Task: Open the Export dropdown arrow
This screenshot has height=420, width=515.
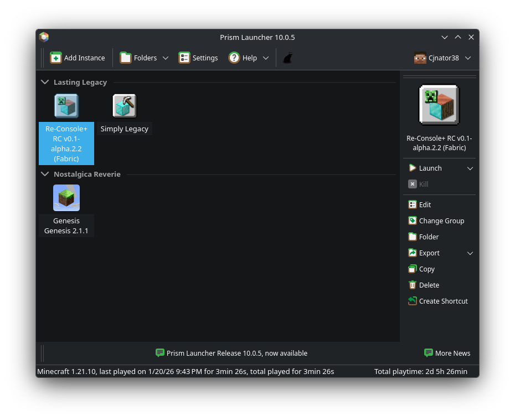Action: coord(470,253)
